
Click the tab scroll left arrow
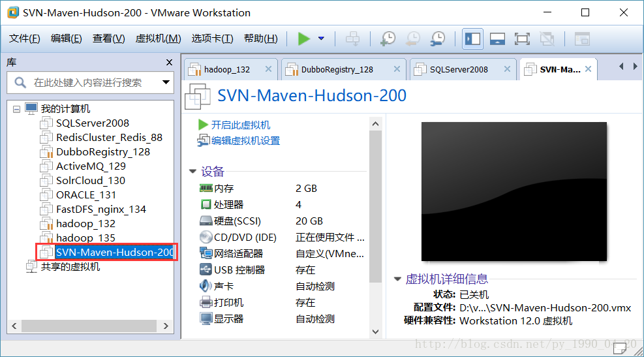(x=621, y=66)
